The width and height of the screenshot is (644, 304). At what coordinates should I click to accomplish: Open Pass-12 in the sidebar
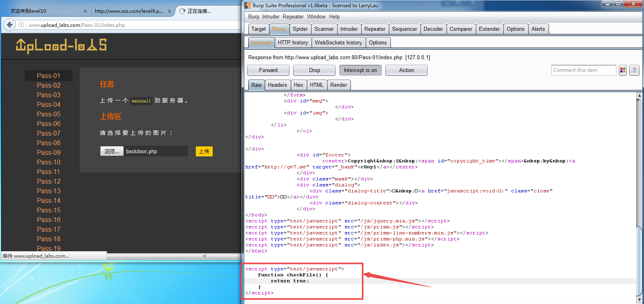[48, 181]
